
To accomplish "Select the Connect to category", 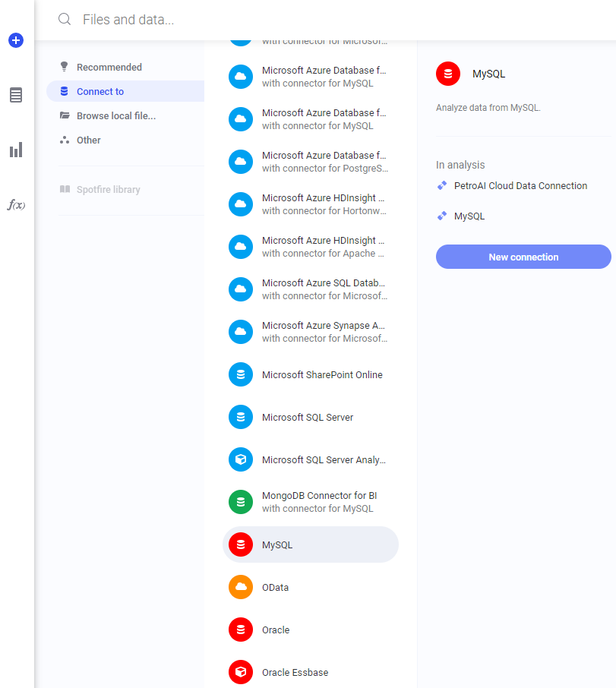I will (125, 91).
